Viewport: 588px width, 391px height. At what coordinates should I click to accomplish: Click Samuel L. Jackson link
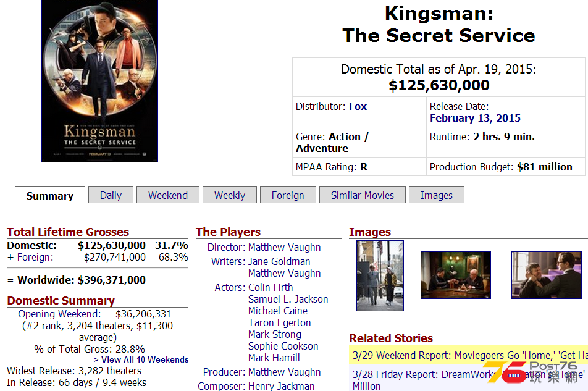tap(288, 299)
